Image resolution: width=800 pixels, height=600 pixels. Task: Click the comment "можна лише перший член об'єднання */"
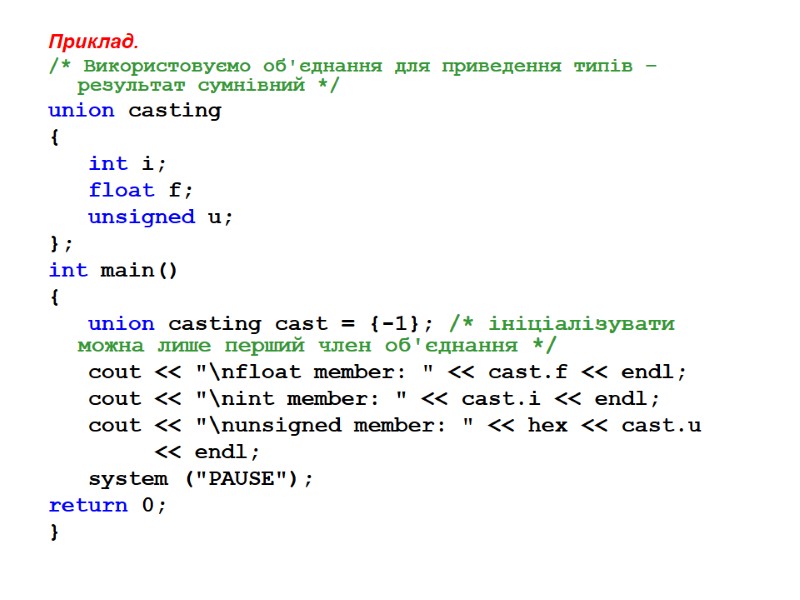tap(316, 345)
